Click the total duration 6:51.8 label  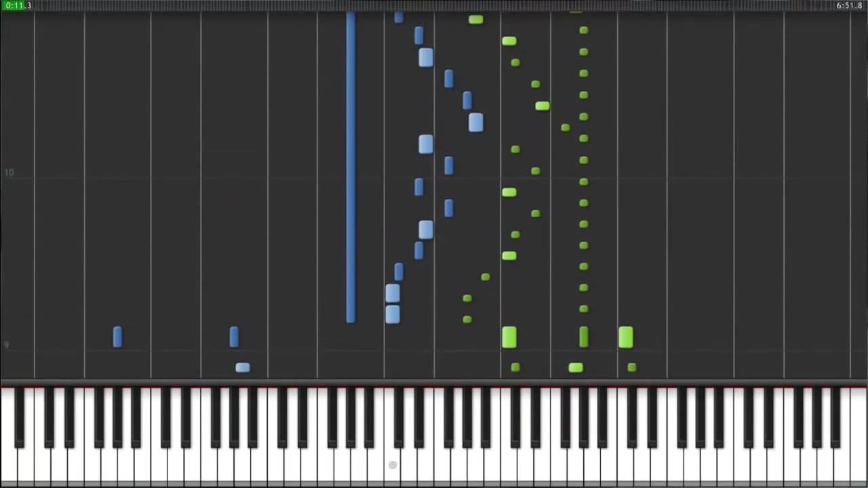click(849, 5)
